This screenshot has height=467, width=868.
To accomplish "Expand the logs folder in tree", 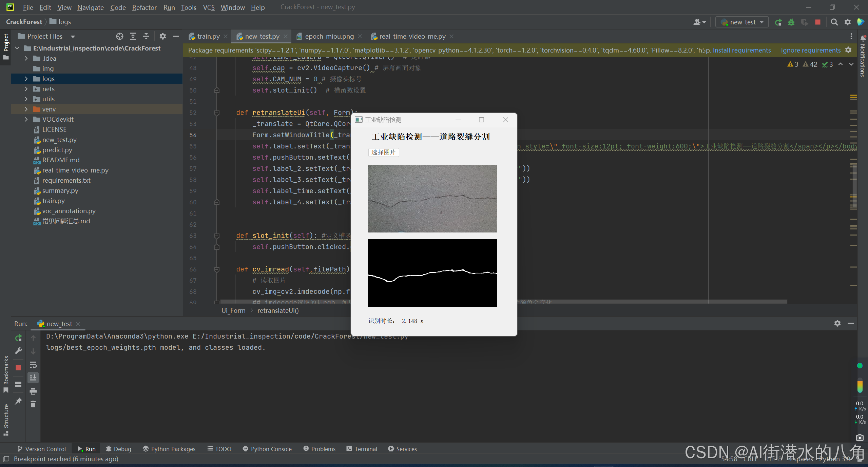I will point(26,79).
